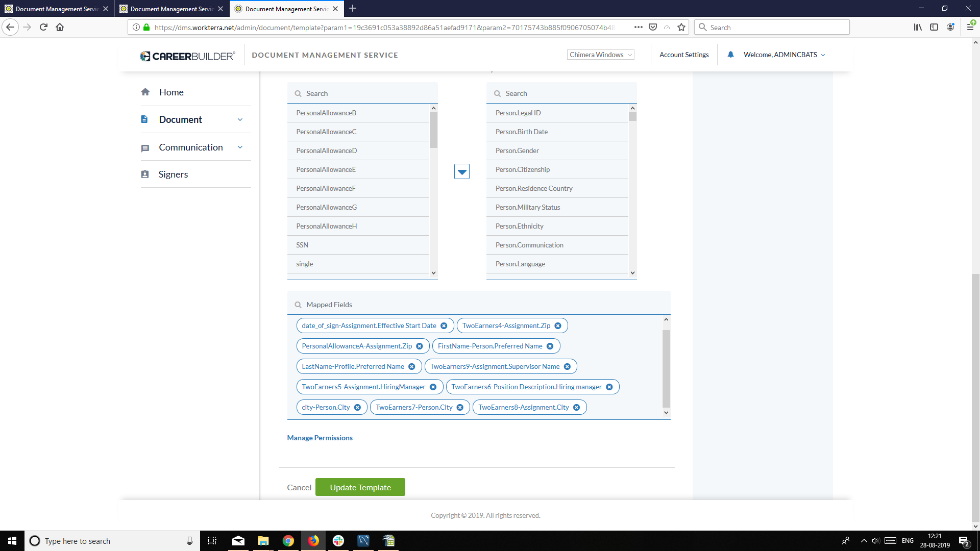This screenshot has width=980, height=551.
Task: Open the Firefox Library icon in the toolbar
Action: pyautogui.click(x=917, y=27)
